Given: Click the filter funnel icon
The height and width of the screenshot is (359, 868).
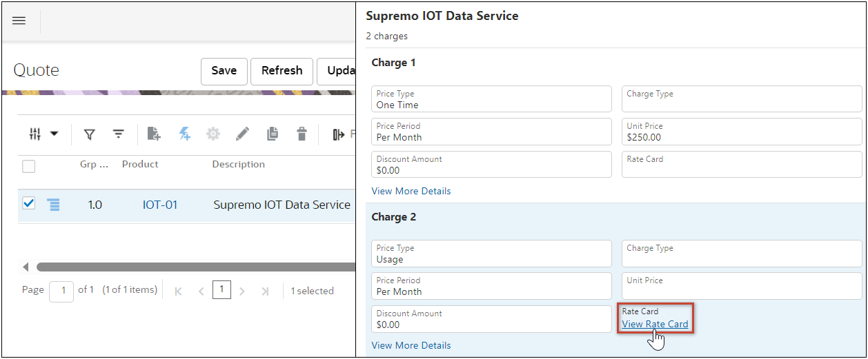Looking at the screenshot, I should click(x=89, y=134).
